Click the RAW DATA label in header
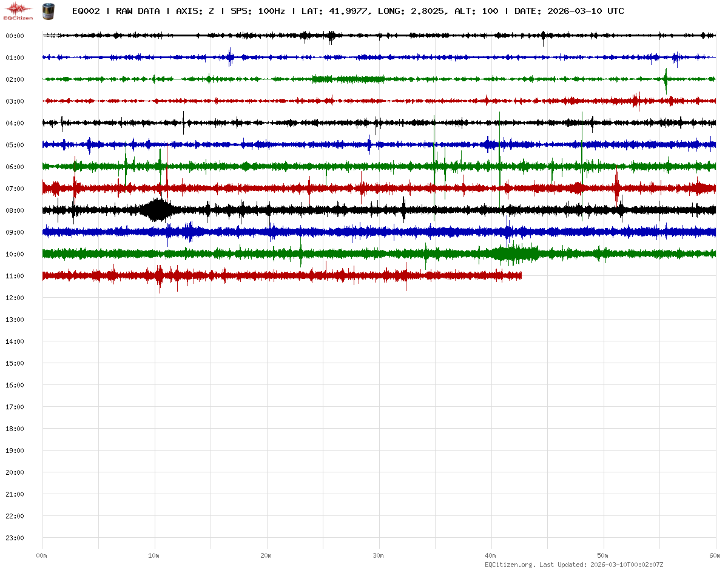This screenshot has width=728, height=570. click(138, 11)
